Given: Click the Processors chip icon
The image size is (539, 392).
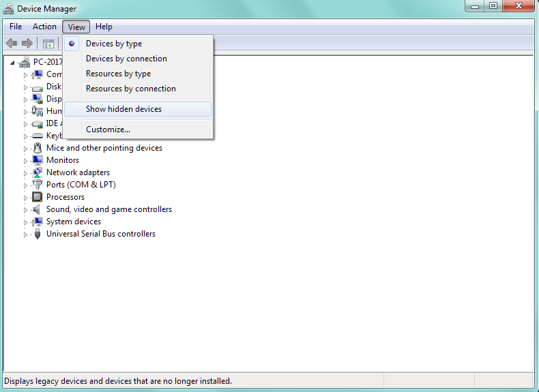Looking at the screenshot, I should tap(38, 197).
